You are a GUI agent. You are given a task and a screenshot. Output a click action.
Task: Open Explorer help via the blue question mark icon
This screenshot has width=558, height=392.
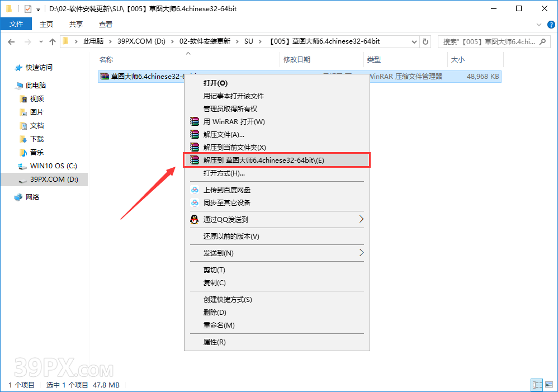click(551, 24)
